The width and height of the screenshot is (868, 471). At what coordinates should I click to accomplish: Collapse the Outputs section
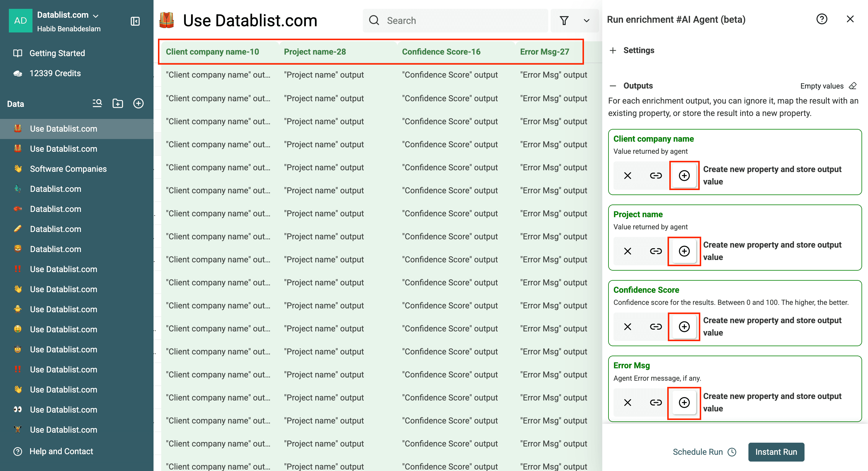[x=613, y=86]
